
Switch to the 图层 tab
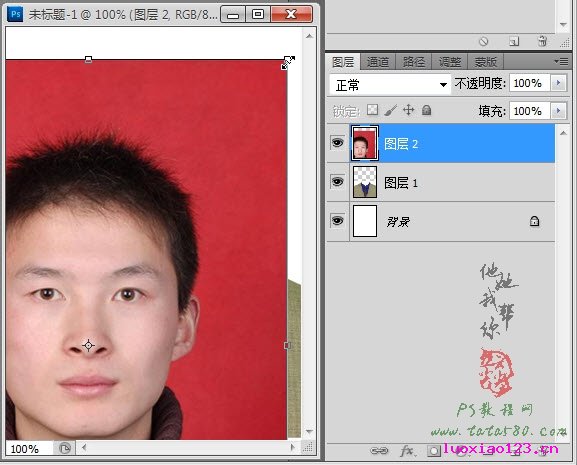[343, 62]
